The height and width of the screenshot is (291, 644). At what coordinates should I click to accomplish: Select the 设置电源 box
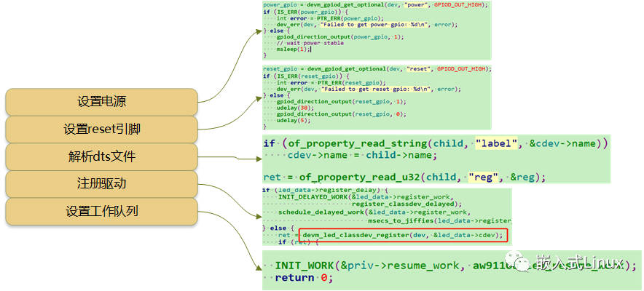(x=101, y=102)
